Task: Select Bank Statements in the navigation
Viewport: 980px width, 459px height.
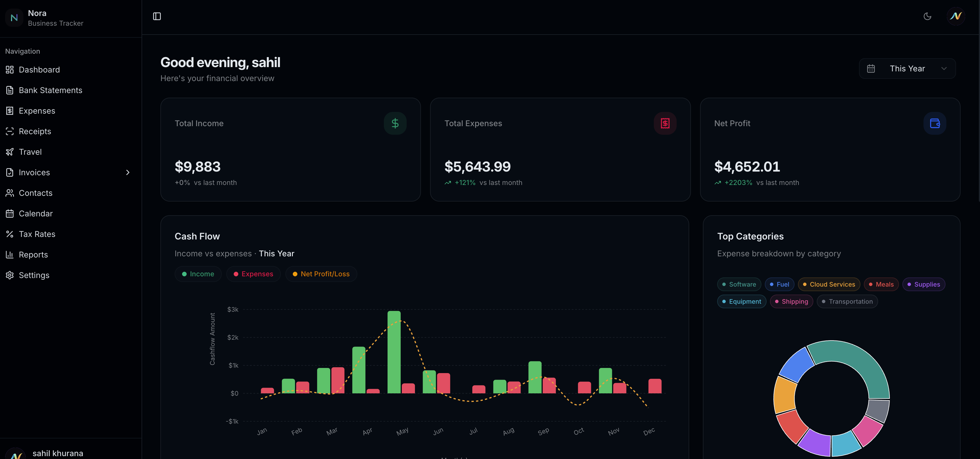Action: [50, 90]
